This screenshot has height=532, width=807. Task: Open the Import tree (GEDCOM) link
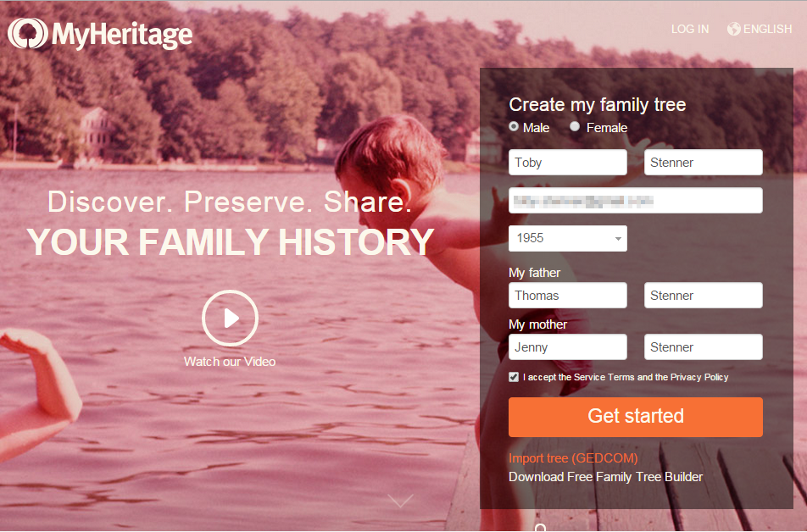(x=573, y=458)
